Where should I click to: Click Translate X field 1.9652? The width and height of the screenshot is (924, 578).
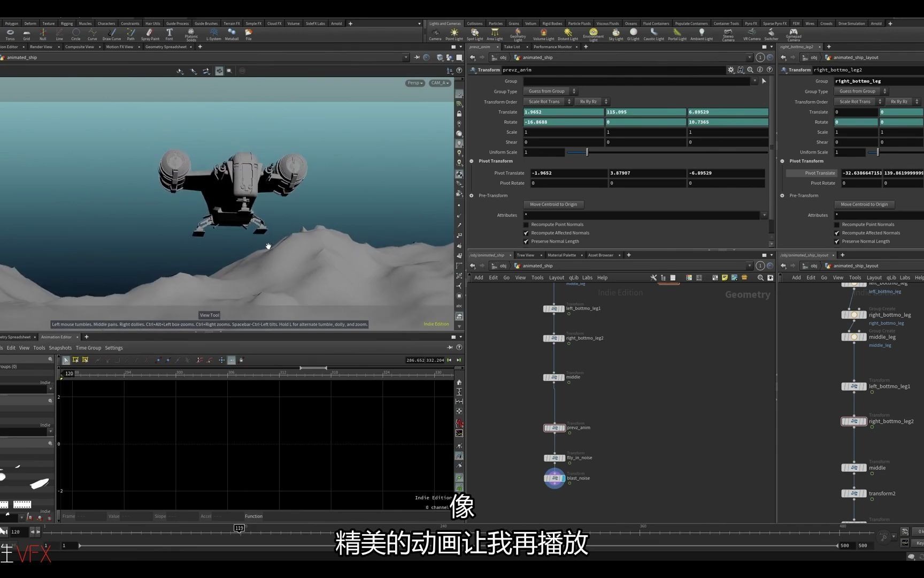click(564, 112)
